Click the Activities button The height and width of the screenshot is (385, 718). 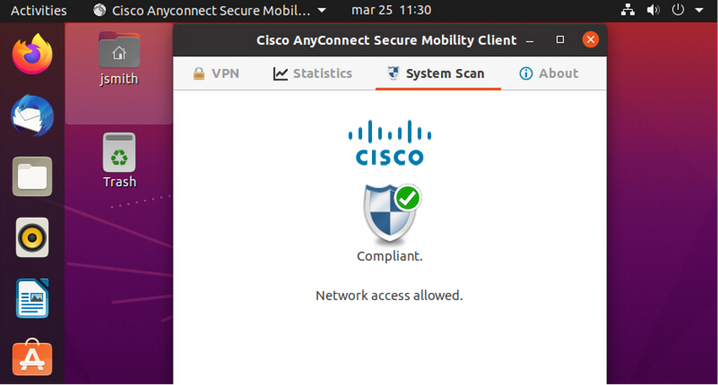coord(38,10)
